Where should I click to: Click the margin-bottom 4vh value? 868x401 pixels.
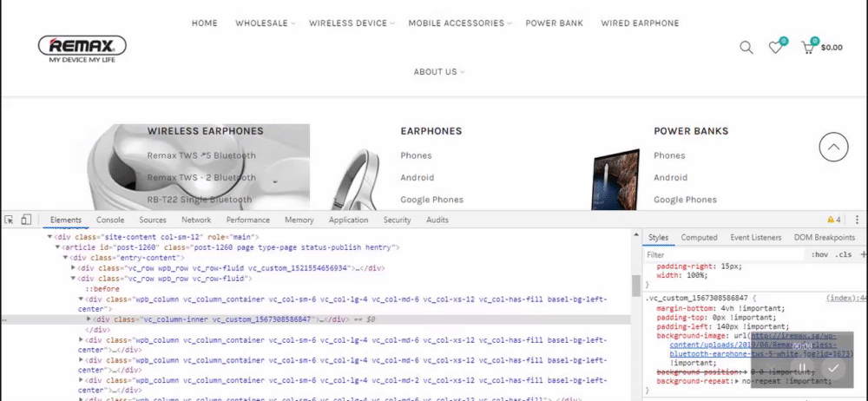click(x=751, y=308)
